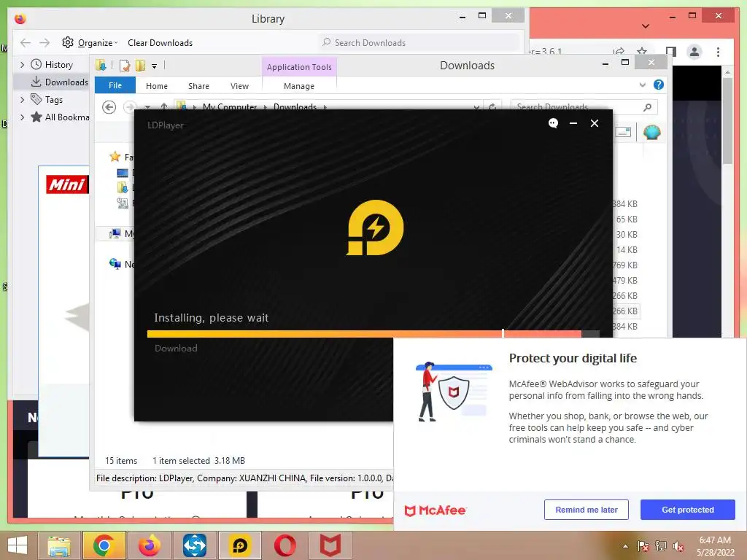747x560 pixels.
Task: Open Opera from the taskbar
Action: point(285,545)
